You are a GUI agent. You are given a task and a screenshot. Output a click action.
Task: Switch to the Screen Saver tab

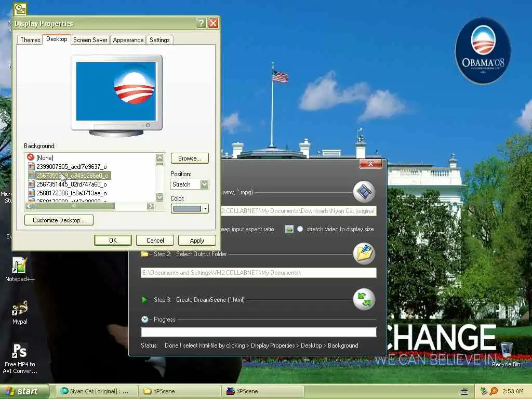(90, 40)
